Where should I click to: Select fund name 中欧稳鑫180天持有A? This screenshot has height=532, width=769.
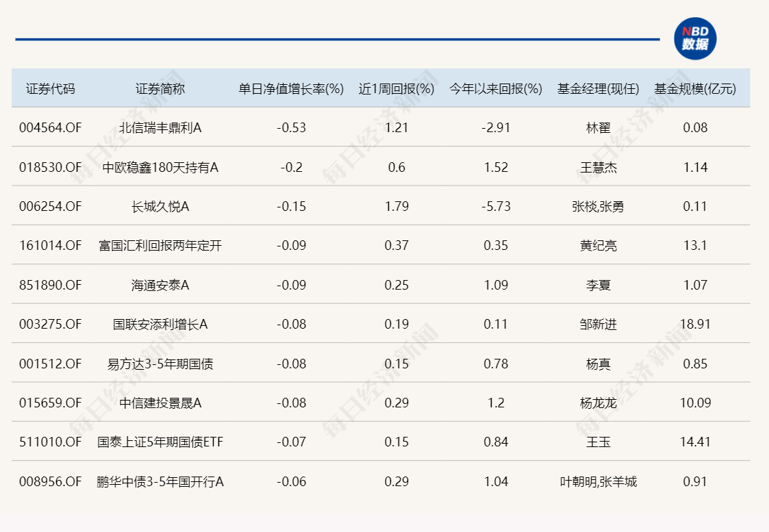coord(160,167)
